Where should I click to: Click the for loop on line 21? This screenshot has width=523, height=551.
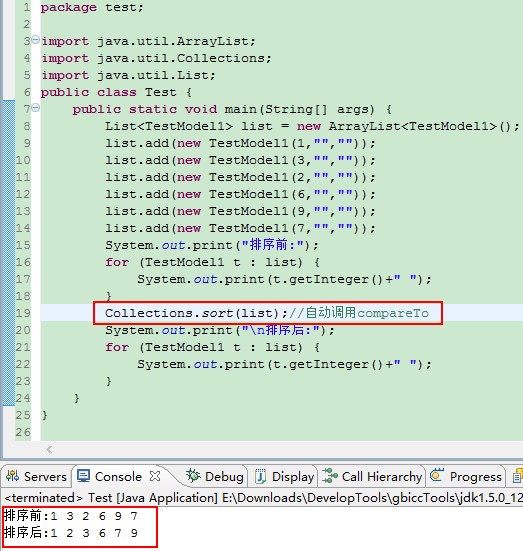pos(212,347)
